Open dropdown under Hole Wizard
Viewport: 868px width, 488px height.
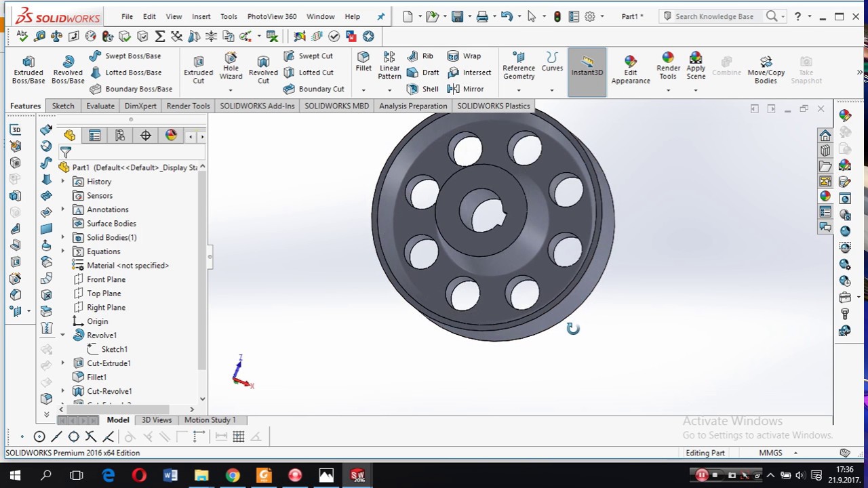231,90
